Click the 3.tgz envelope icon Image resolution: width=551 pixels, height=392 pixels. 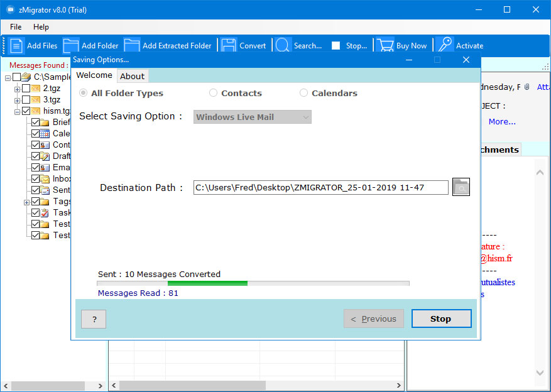click(x=35, y=99)
